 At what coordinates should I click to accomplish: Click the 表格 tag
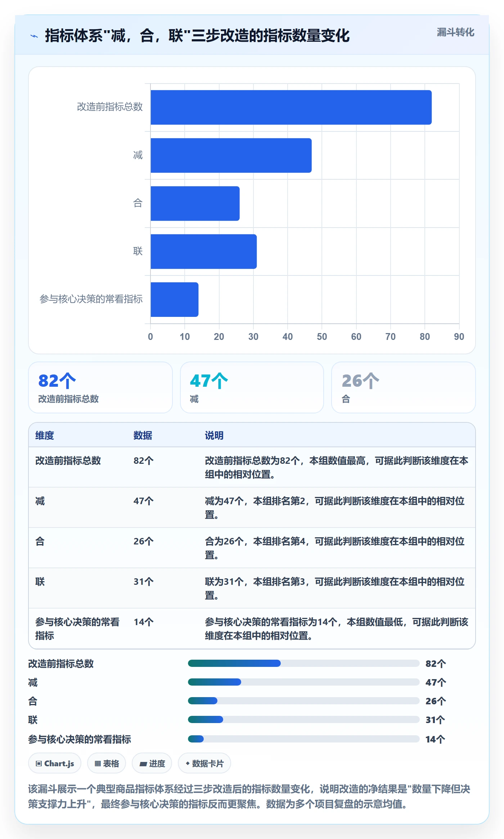click(x=107, y=763)
